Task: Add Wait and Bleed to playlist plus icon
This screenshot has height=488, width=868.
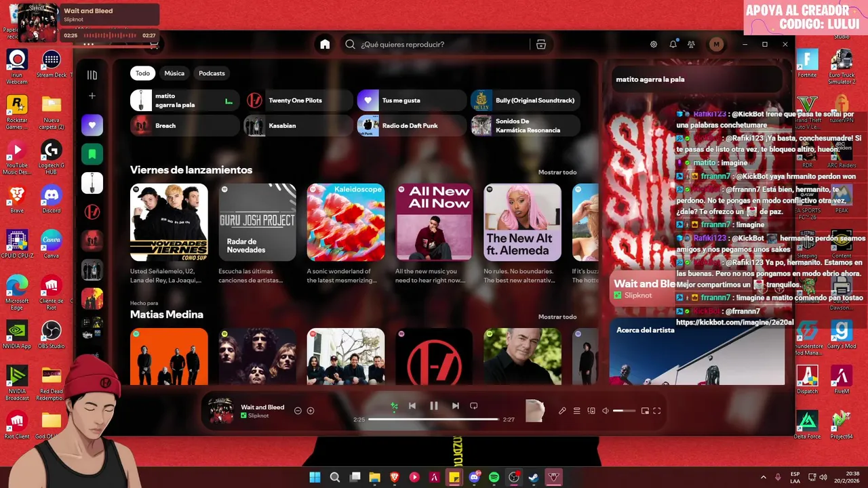Action: click(311, 411)
